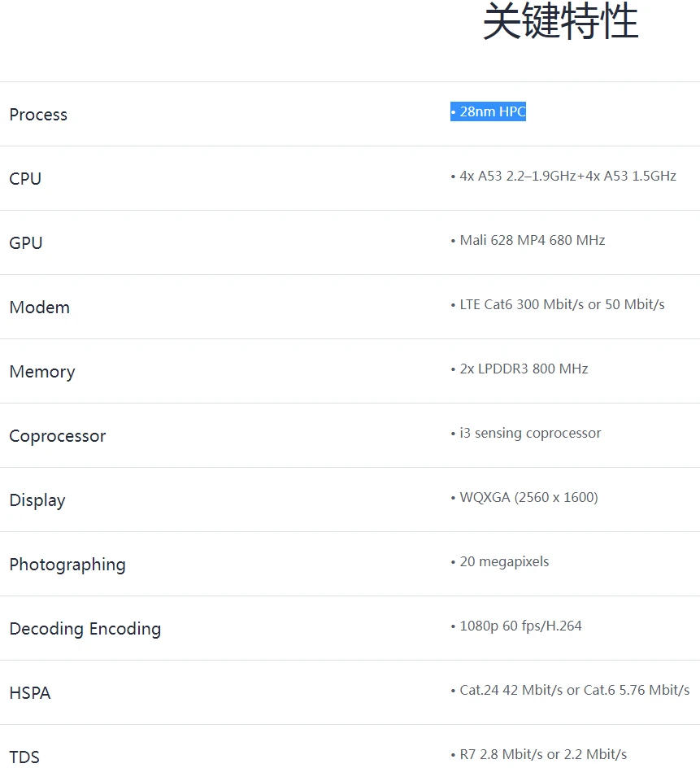
Task: Click the i3 sensing coprocessor text
Action: (526, 434)
